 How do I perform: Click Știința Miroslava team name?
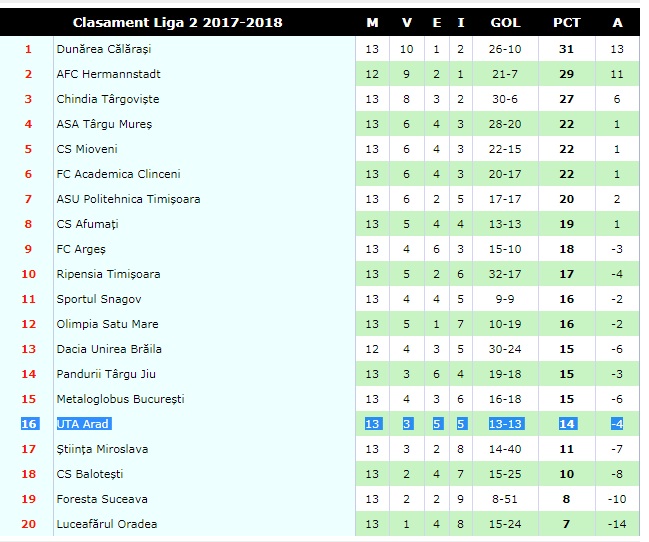click(x=102, y=449)
